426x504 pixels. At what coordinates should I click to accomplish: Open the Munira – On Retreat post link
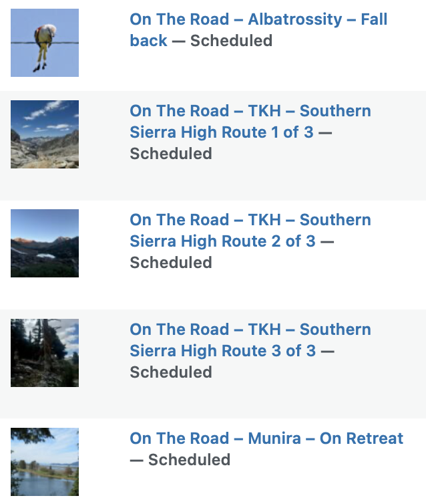tap(266, 438)
